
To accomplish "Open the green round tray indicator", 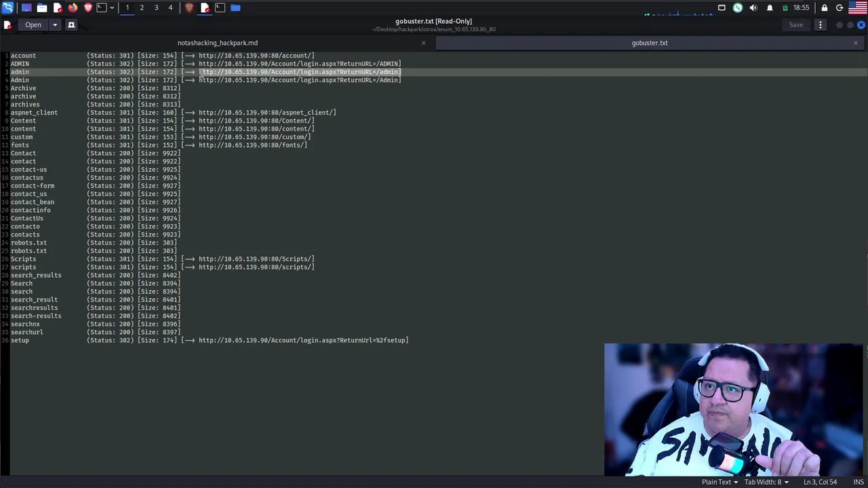I will pyautogui.click(x=738, y=7).
